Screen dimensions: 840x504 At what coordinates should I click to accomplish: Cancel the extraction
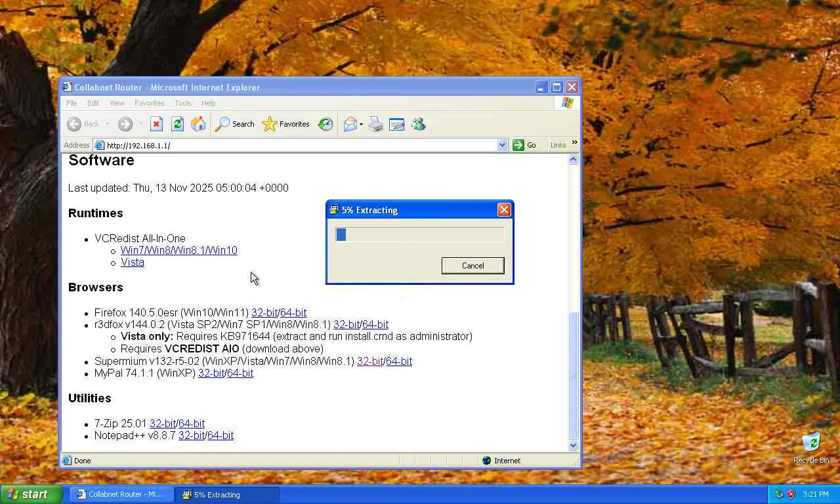click(x=473, y=266)
